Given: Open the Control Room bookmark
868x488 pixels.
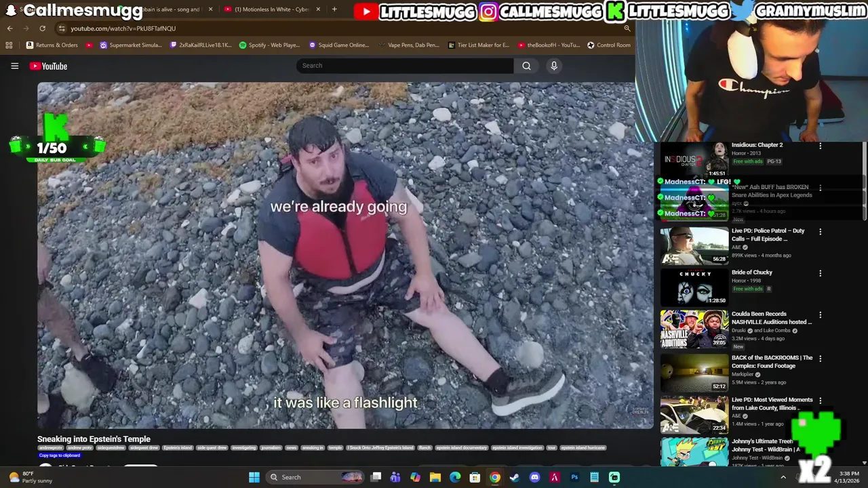Looking at the screenshot, I should [608, 45].
